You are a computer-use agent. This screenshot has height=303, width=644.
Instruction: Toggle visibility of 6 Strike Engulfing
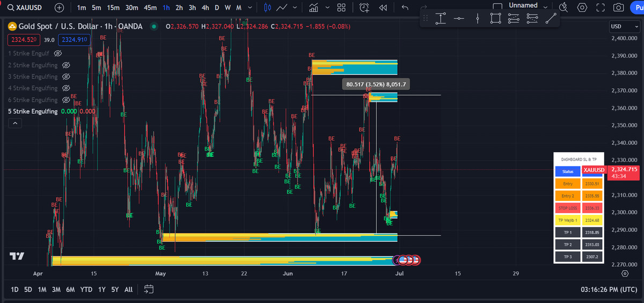(x=67, y=100)
